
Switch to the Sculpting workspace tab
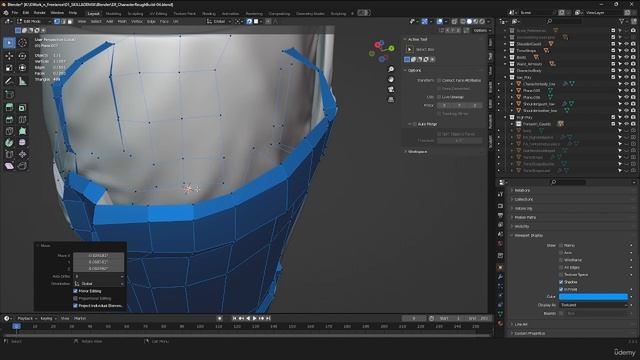(x=136, y=13)
